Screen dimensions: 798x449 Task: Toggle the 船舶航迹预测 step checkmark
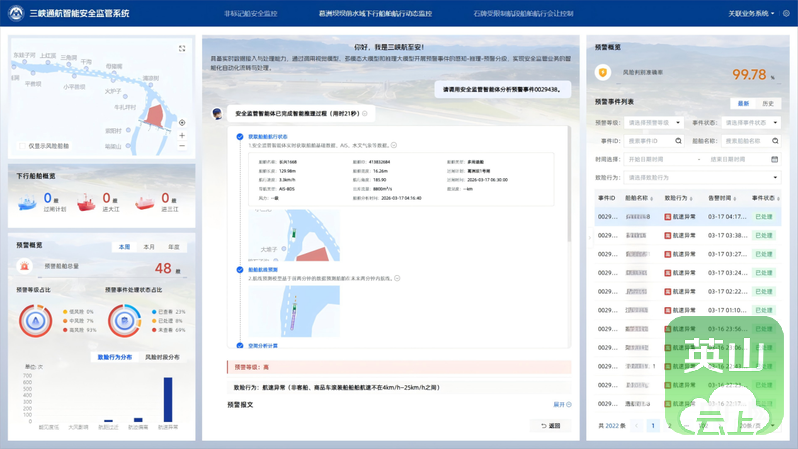pos(240,270)
